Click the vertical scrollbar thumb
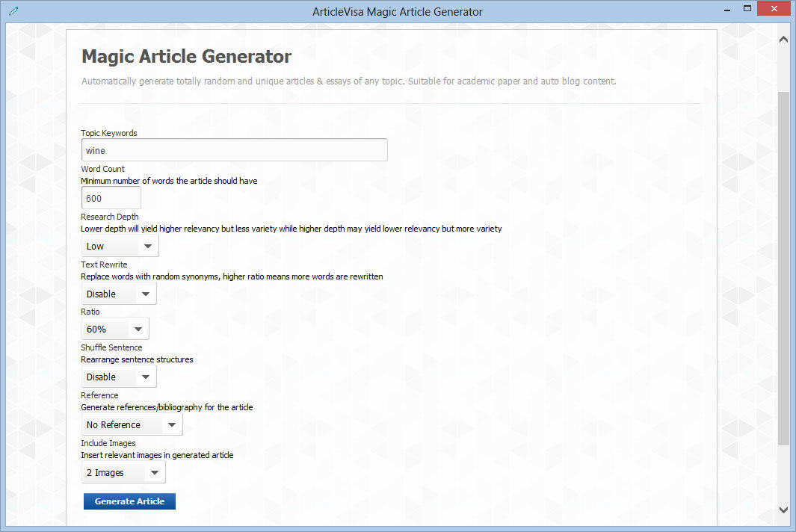The image size is (796, 532). pos(783,270)
